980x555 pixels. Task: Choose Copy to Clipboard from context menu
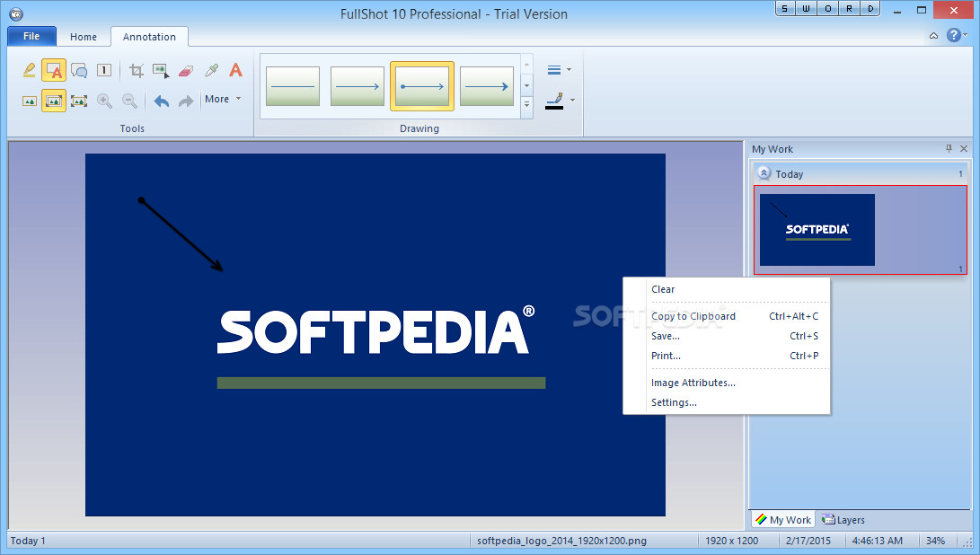(x=693, y=316)
